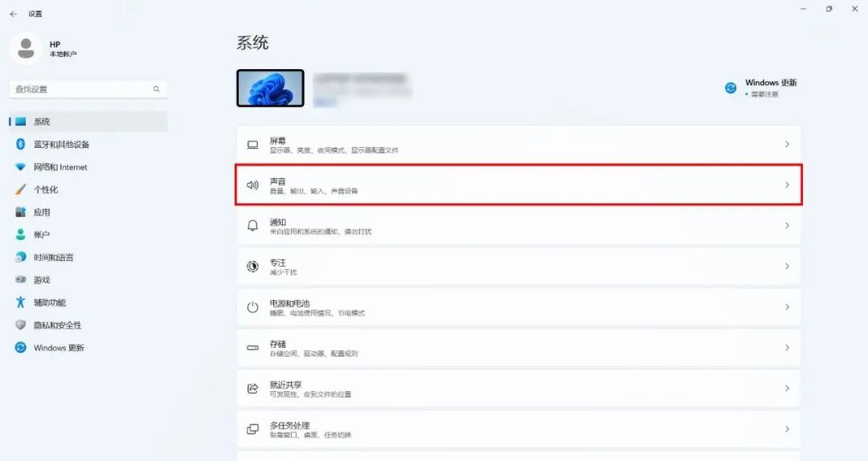This screenshot has width=868, height=461.
Task: Expand the 屏幕 row chevron
Action: 787,145
